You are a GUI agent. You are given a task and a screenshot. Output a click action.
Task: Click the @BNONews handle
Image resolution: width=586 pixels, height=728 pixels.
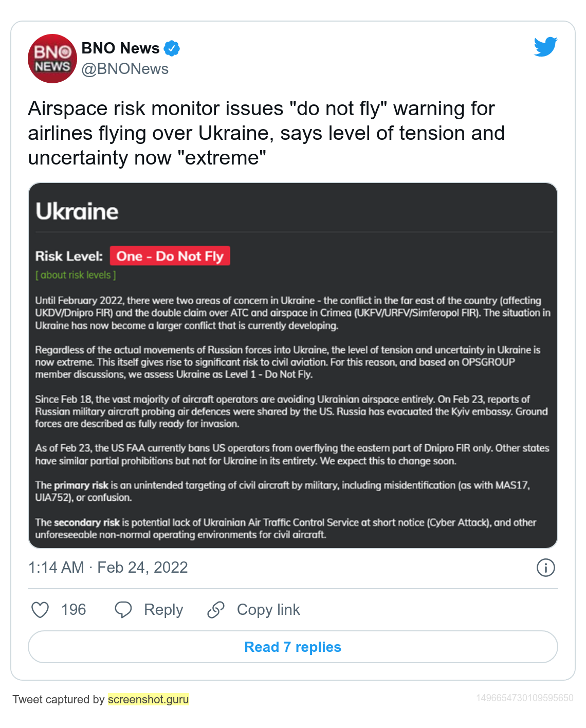point(125,69)
